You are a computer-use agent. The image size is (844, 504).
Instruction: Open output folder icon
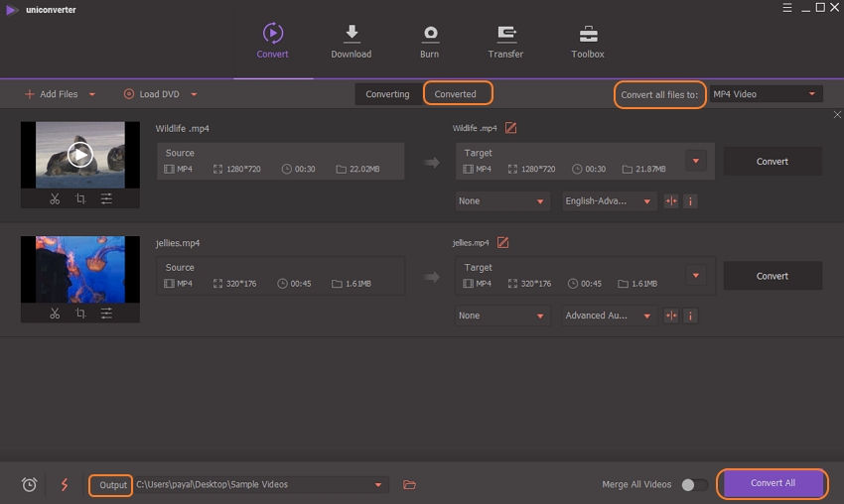click(409, 484)
